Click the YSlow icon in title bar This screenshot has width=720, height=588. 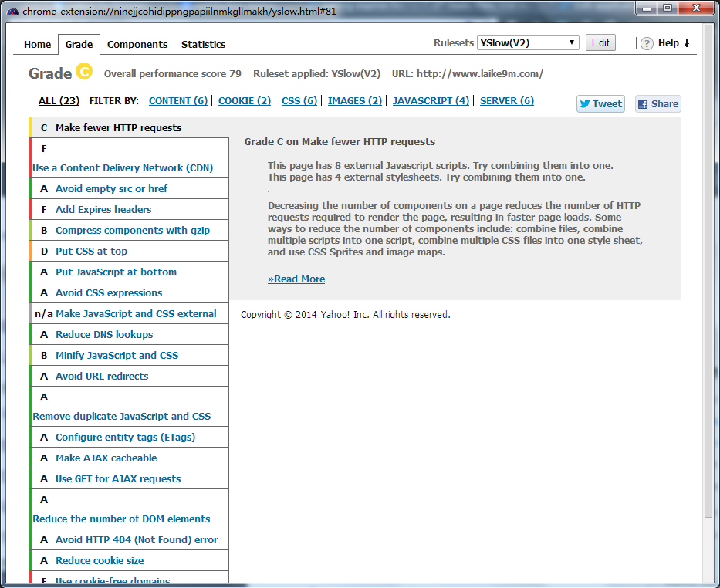coord(13,12)
